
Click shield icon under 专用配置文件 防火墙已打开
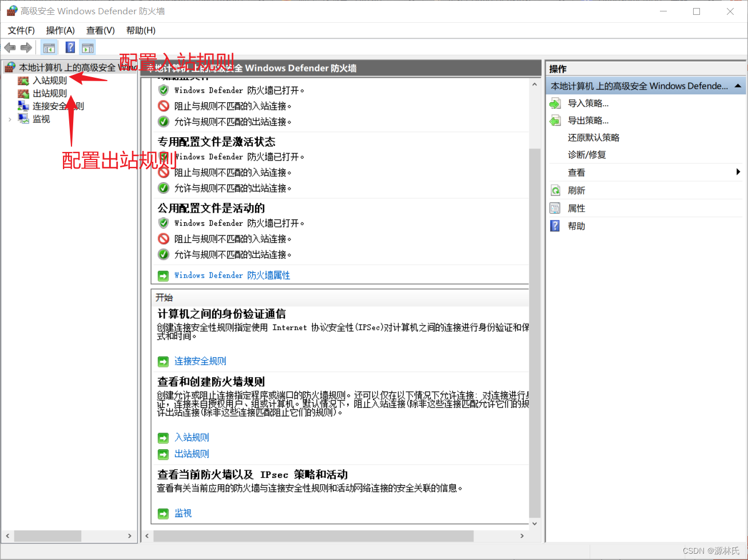[164, 157]
